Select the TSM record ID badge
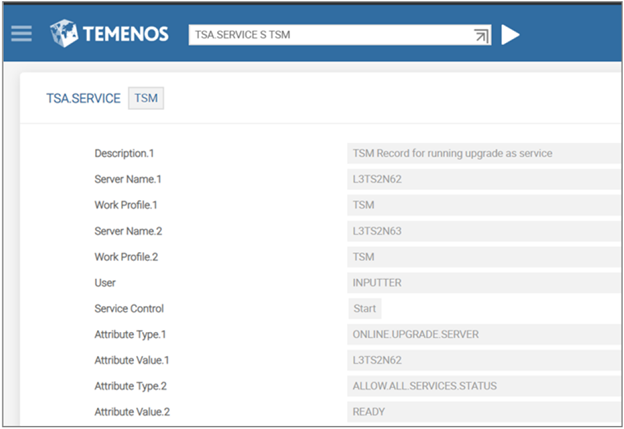Viewport: 624px width, 429px height. (x=147, y=99)
